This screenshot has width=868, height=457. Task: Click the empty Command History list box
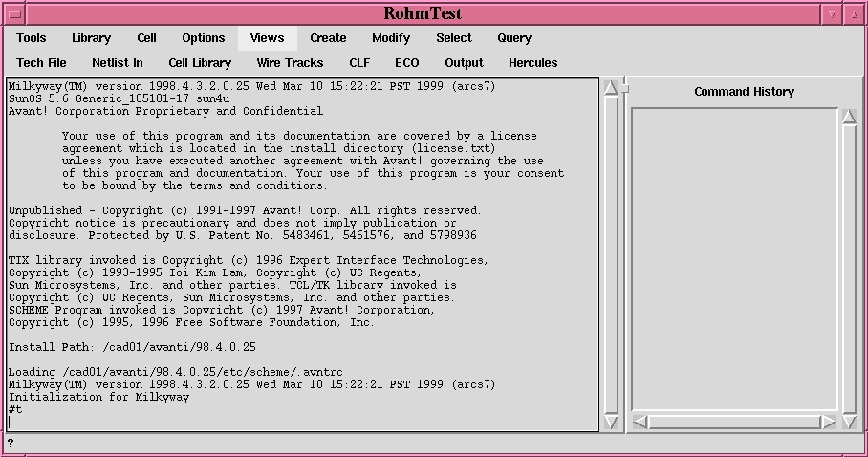click(x=734, y=259)
